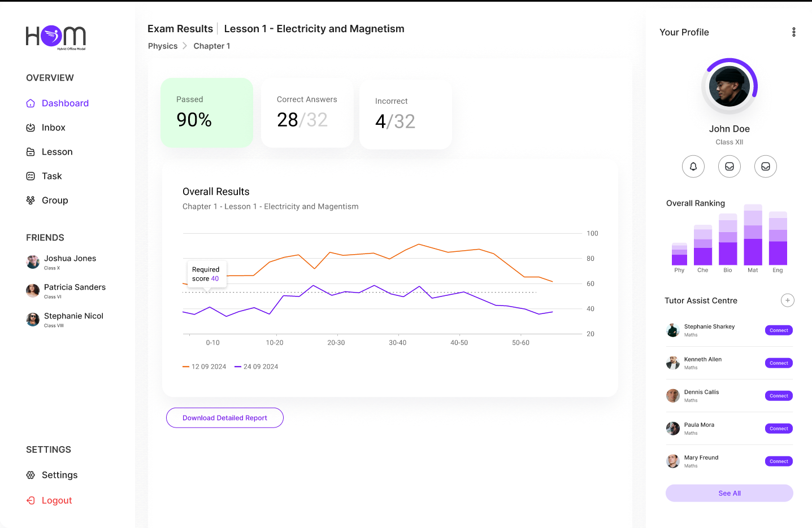Toggle the 24 09 2024 series in the chart legend
Screen dimensions: 812x528
[256, 366]
